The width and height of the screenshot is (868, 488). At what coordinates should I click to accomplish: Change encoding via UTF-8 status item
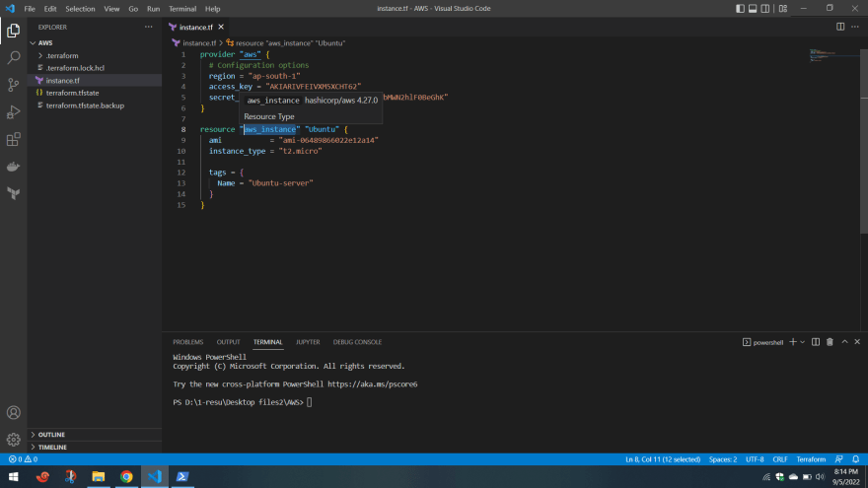tap(755, 459)
